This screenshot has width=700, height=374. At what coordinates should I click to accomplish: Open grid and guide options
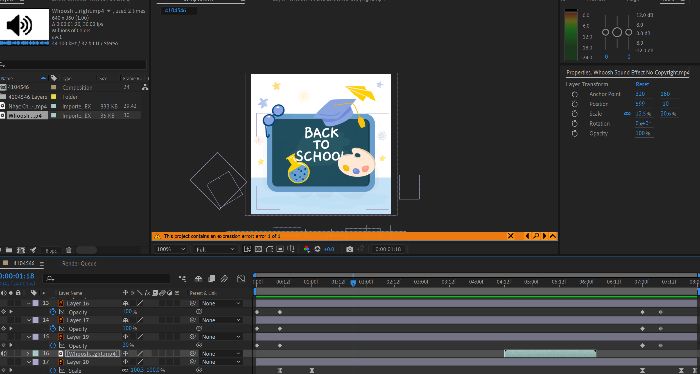[291, 249]
